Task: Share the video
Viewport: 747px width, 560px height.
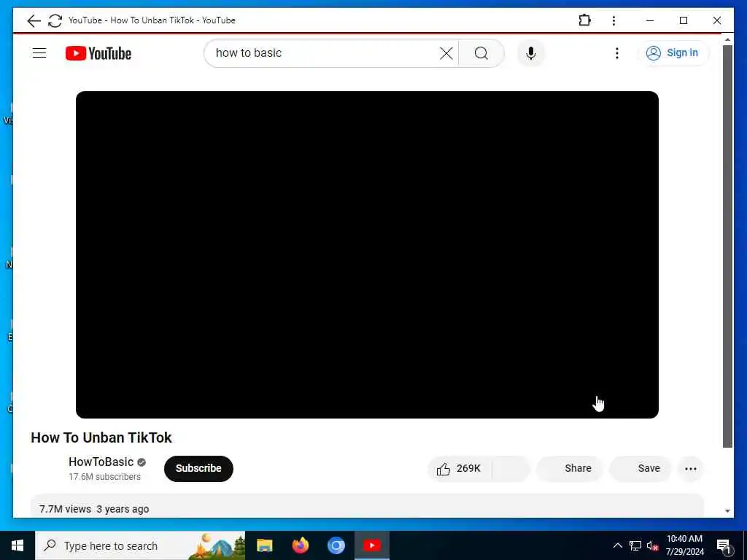Action: click(x=570, y=469)
